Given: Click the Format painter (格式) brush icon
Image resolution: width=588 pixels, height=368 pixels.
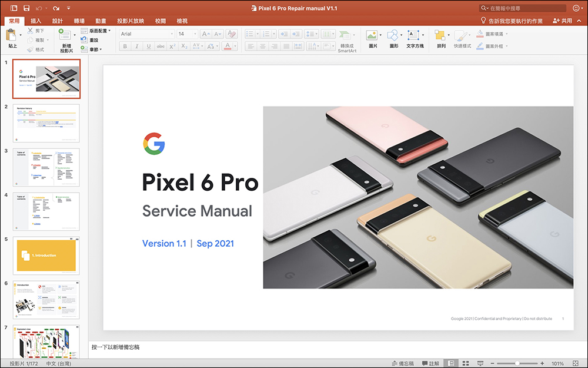Looking at the screenshot, I should point(31,49).
